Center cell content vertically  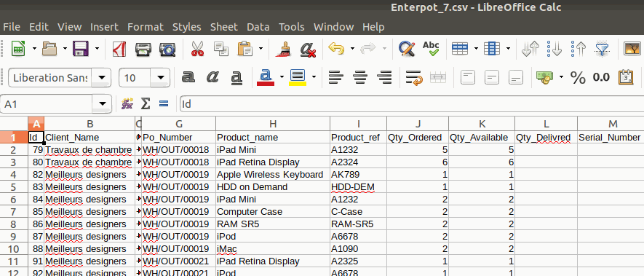[x=492, y=77]
